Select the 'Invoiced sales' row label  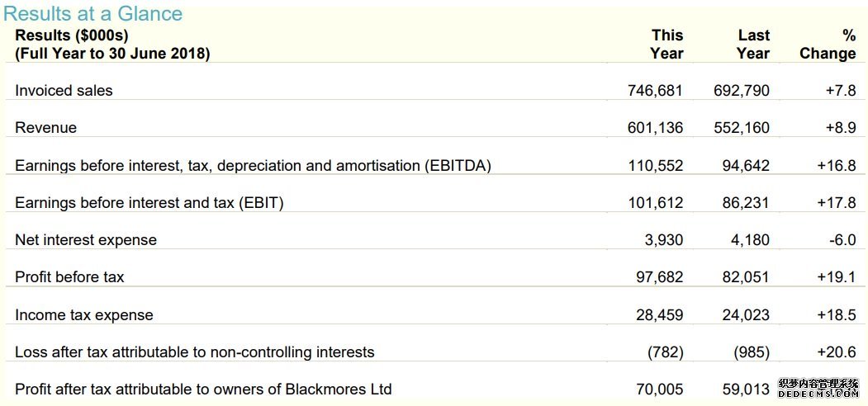tap(64, 91)
